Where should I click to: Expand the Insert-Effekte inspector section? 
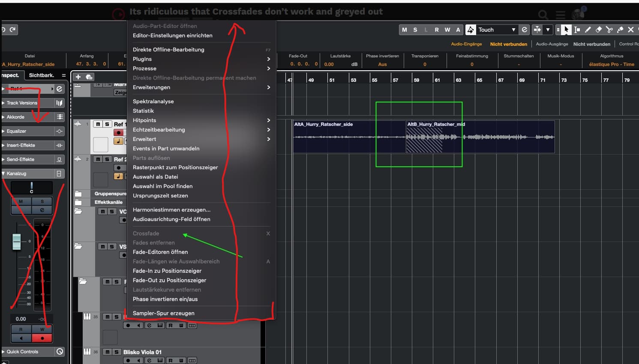pos(3,145)
